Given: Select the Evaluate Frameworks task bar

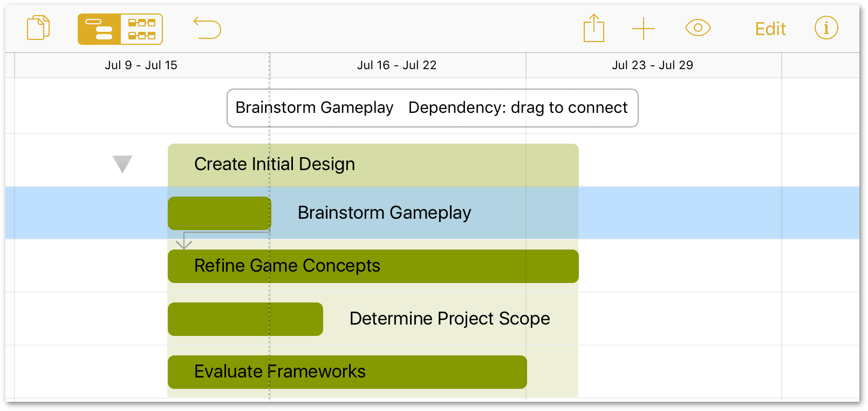Looking at the screenshot, I should coord(347,372).
